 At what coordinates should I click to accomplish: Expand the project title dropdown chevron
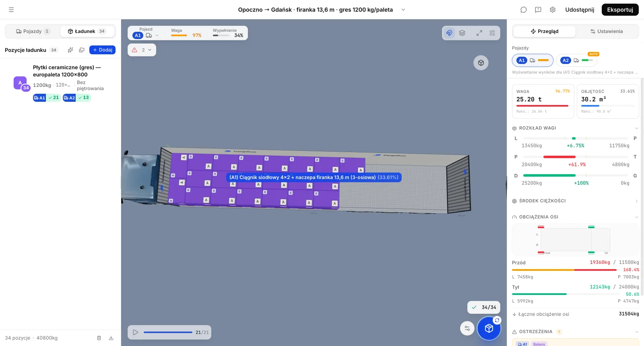[x=403, y=10]
